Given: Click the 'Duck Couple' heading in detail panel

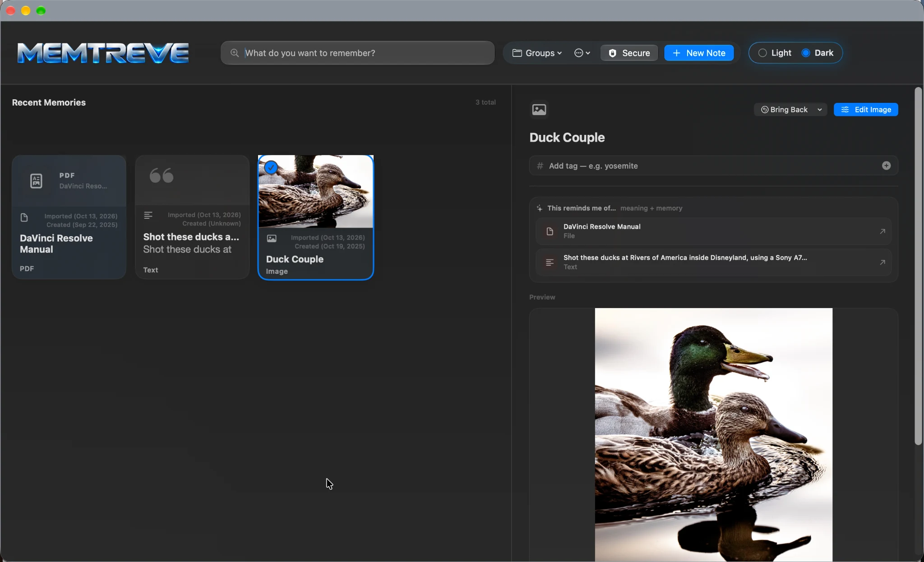Looking at the screenshot, I should point(567,138).
